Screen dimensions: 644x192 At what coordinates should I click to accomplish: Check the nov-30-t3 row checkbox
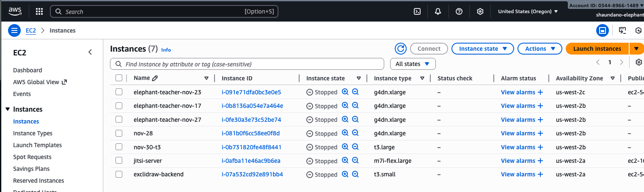[x=119, y=147]
